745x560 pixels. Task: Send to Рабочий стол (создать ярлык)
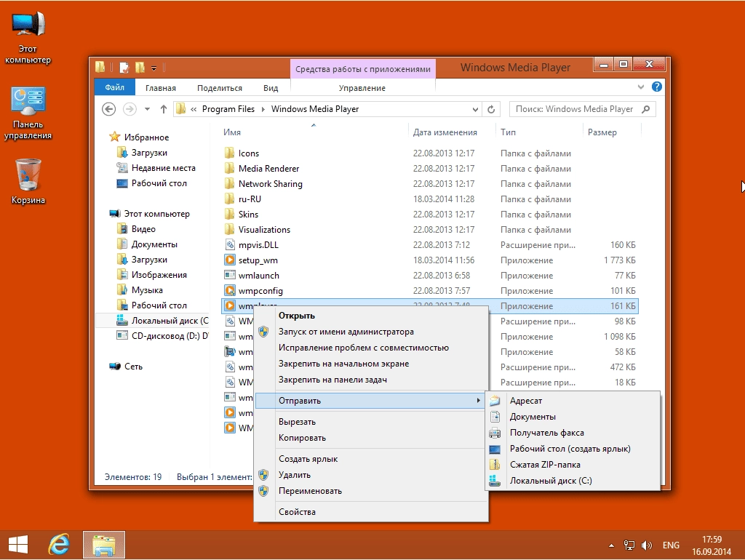(x=573, y=449)
